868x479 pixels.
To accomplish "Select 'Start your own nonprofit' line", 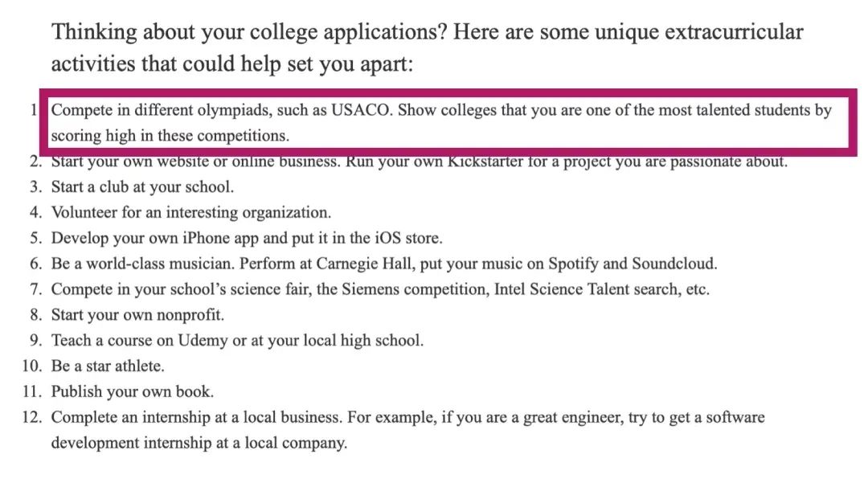I will pyautogui.click(x=137, y=314).
